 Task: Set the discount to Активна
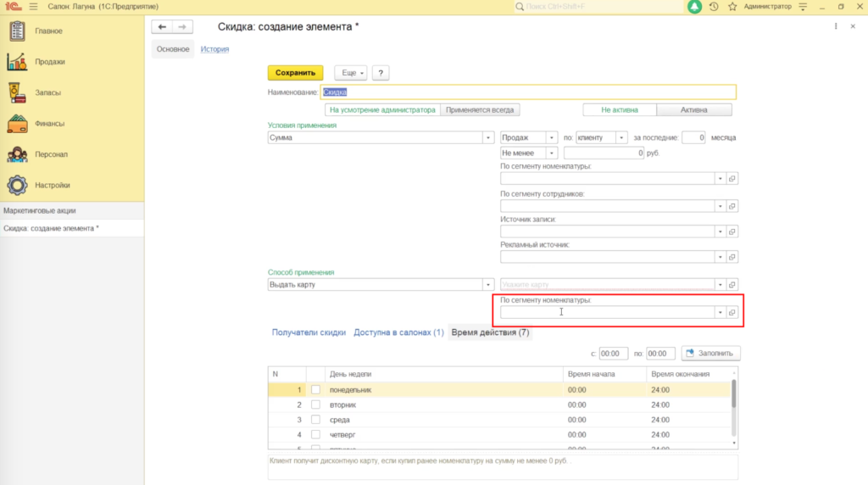pos(693,109)
